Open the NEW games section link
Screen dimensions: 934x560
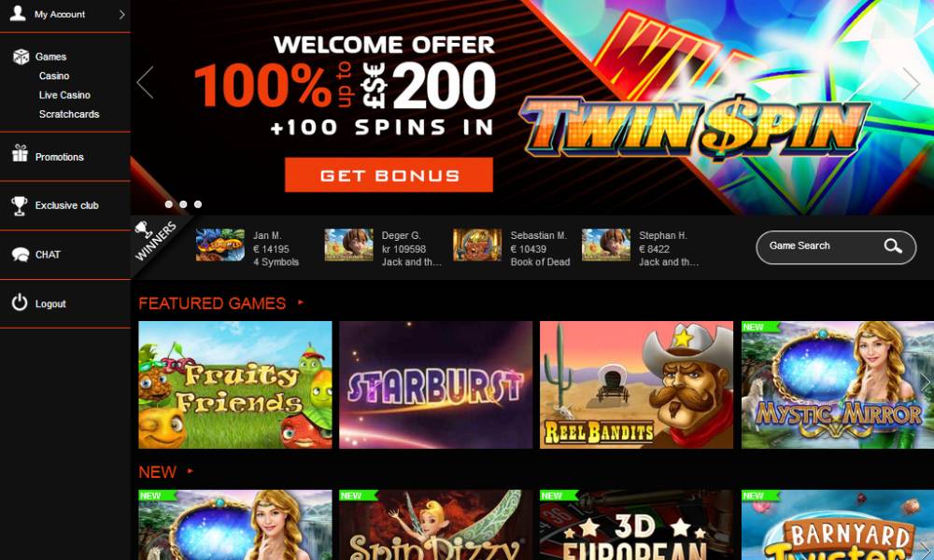[157, 472]
